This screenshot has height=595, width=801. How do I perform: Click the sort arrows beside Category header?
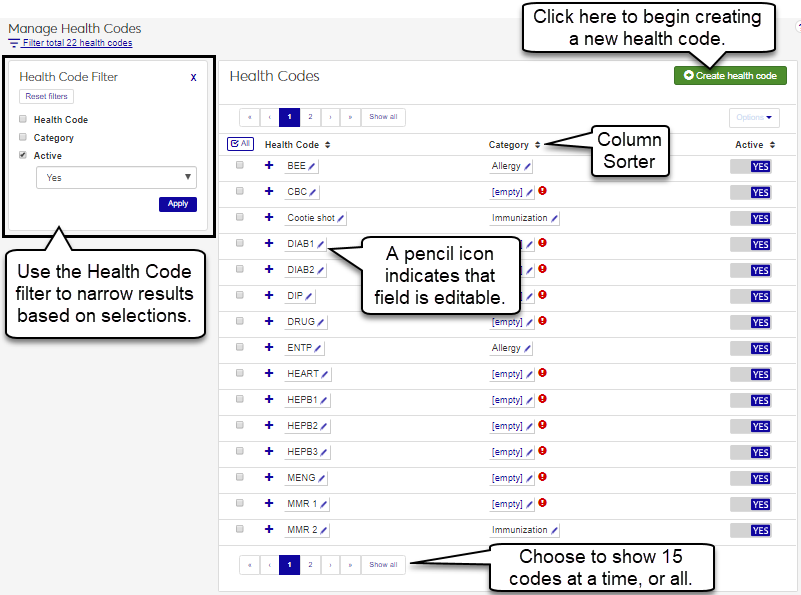click(537, 145)
